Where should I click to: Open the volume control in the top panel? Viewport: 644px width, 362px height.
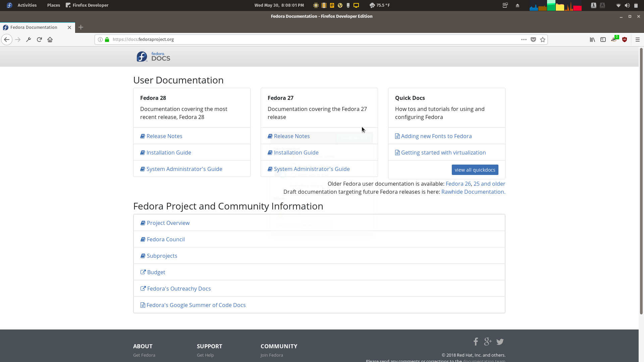(x=627, y=5)
